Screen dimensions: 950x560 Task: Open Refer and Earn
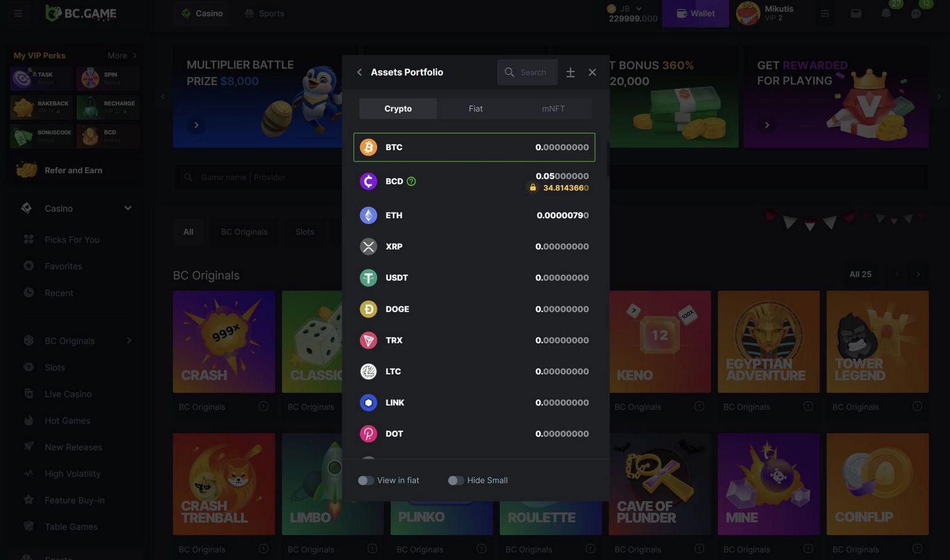(74, 170)
